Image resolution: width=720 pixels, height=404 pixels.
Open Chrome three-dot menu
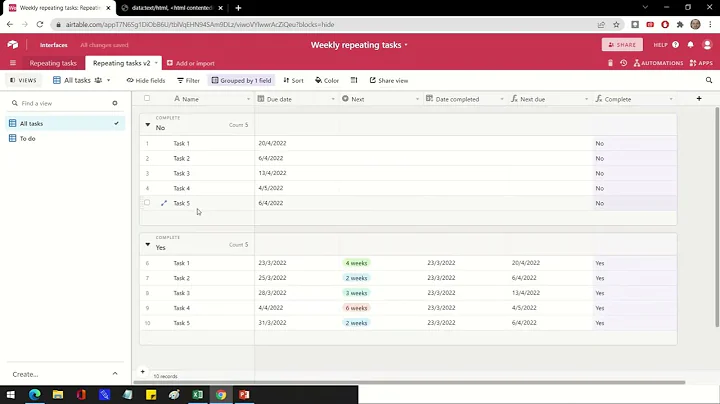coord(710,24)
